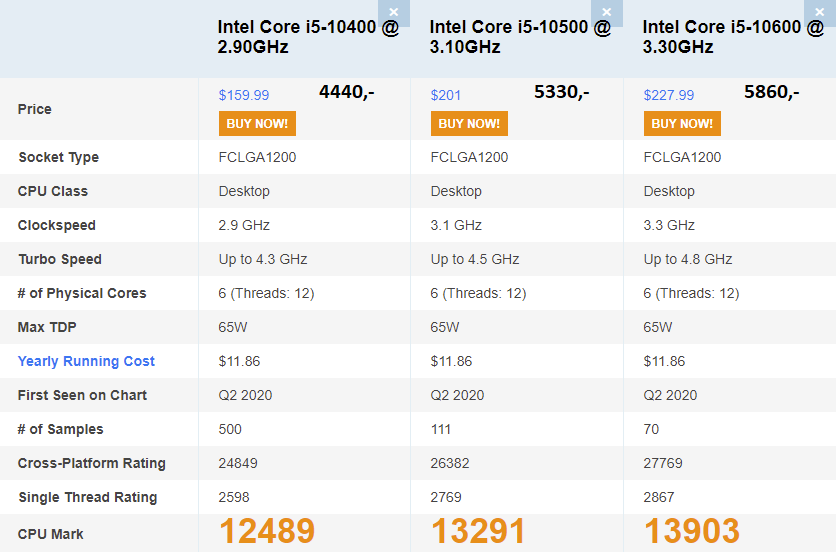Open the $159.99 price link
This screenshot has width=836, height=552.
point(244,95)
